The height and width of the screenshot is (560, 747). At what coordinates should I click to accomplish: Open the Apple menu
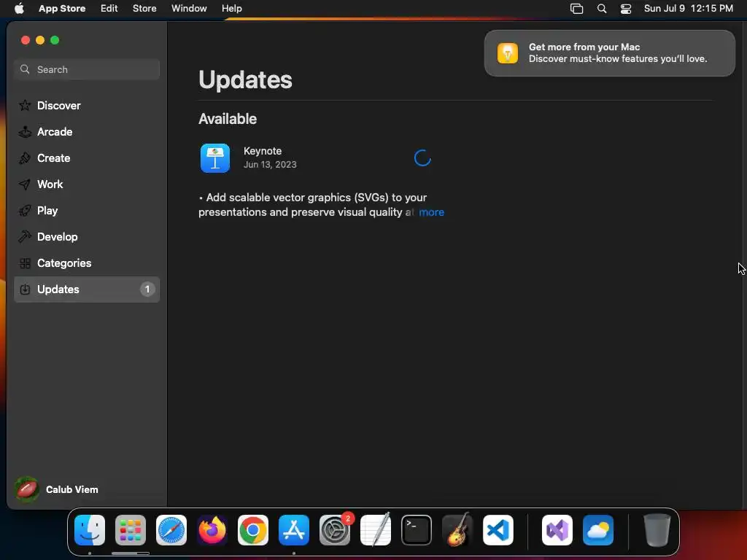coord(19,8)
